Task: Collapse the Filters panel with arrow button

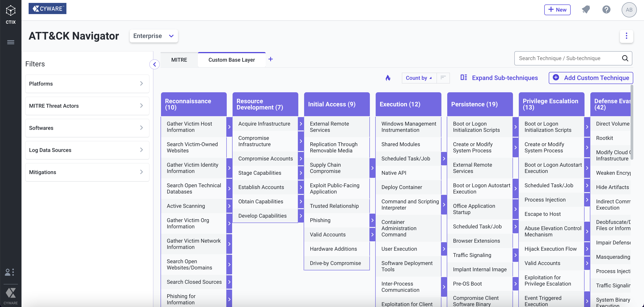Action: point(155,64)
